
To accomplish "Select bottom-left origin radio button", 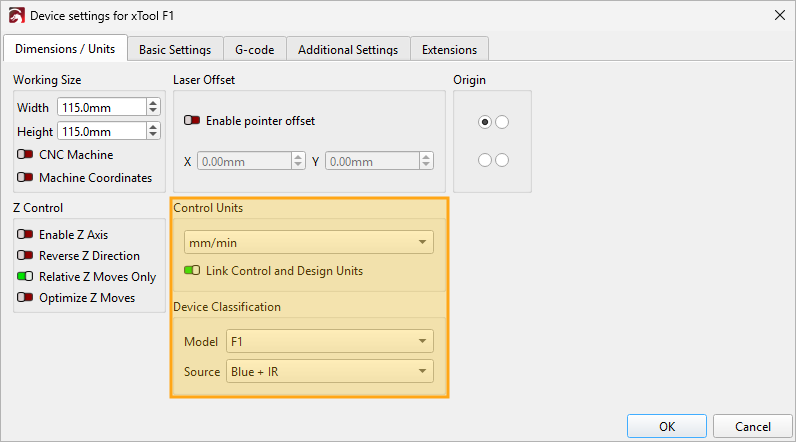I will click(485, 160).
